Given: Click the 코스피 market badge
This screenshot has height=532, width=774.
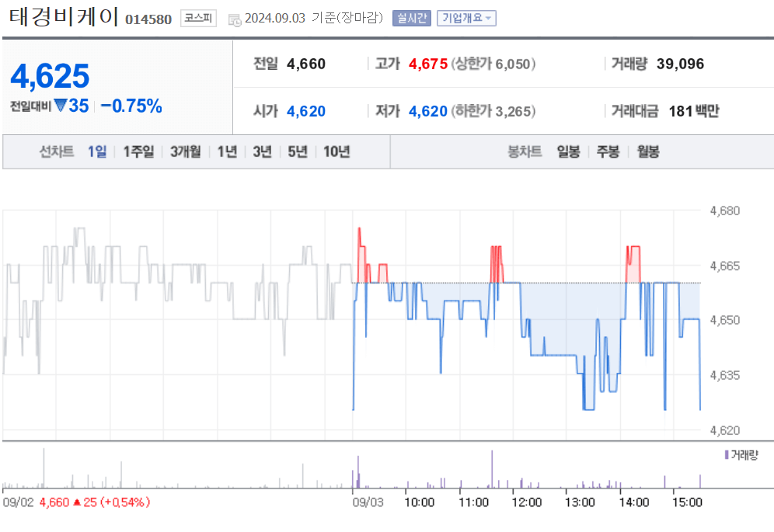Looking at the screenshot, I should (x=198, y=19).
